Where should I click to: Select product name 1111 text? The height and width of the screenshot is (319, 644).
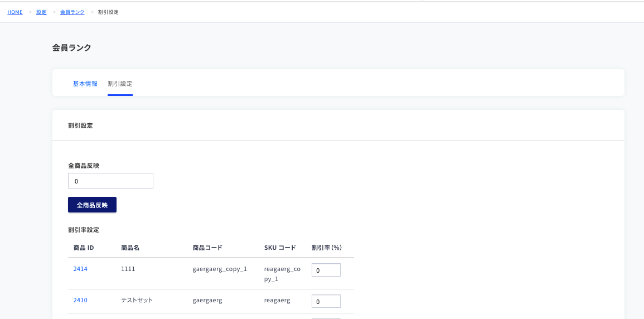tap(128, 269)
